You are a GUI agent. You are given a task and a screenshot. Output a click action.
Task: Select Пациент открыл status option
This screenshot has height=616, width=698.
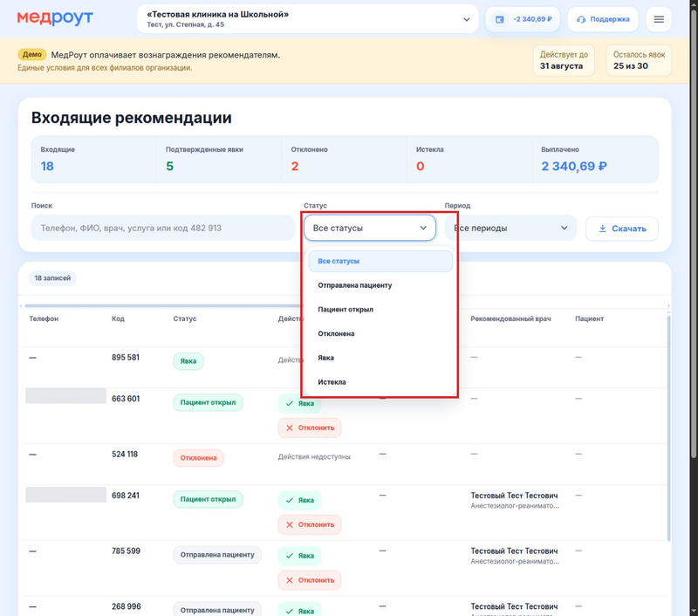(x=380, y=310)
